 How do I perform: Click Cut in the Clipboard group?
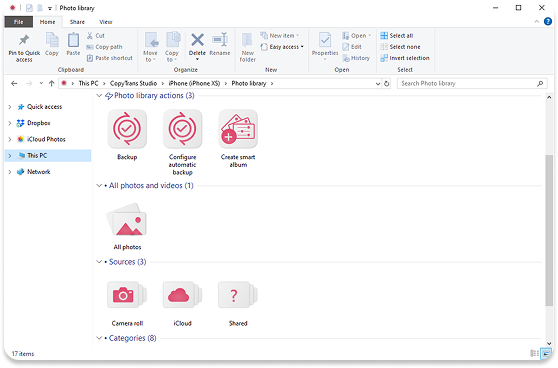click(x=96, y=36)
